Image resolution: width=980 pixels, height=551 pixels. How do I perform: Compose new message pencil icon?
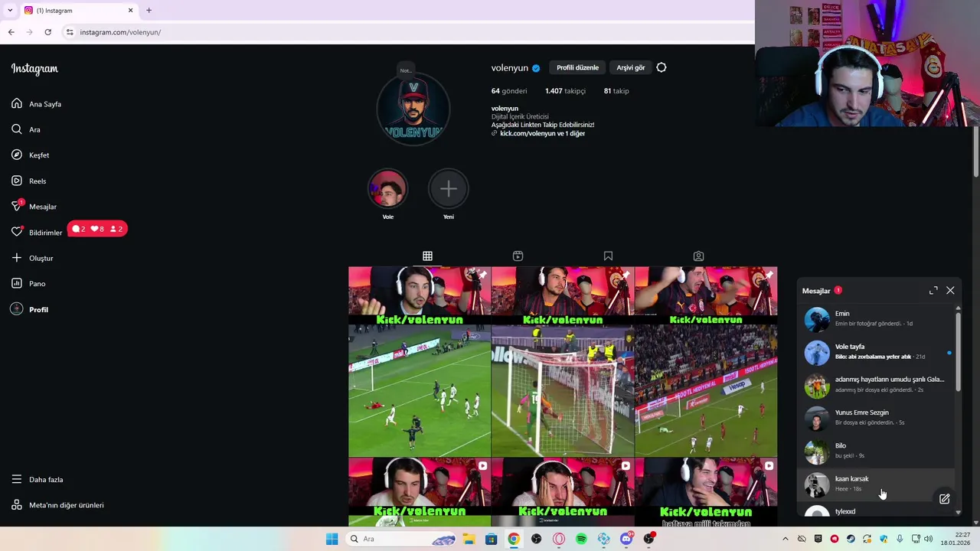click(944, 499)
